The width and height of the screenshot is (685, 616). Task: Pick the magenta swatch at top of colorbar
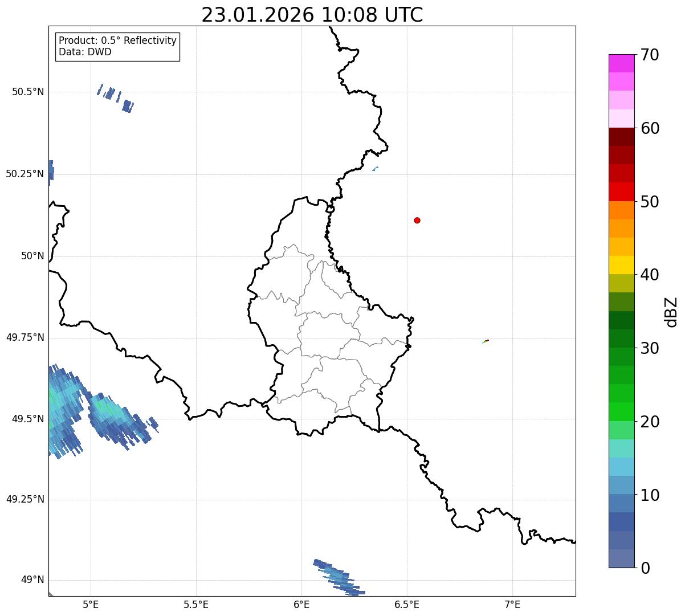621,63
